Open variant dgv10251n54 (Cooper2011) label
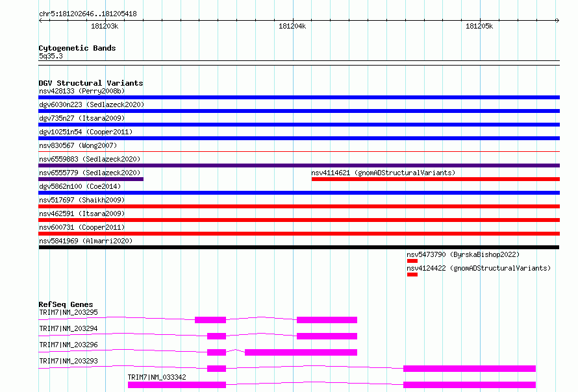The image size is (578, 392). coord(86,132)
